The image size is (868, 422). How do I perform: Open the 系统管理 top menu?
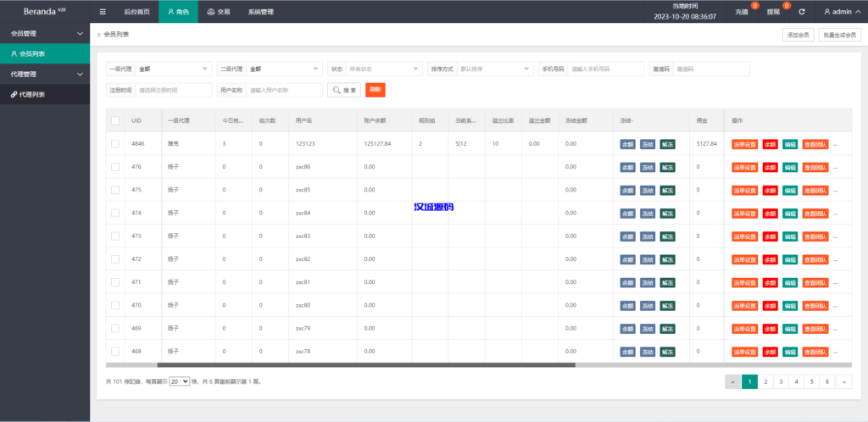click(261, 12)
